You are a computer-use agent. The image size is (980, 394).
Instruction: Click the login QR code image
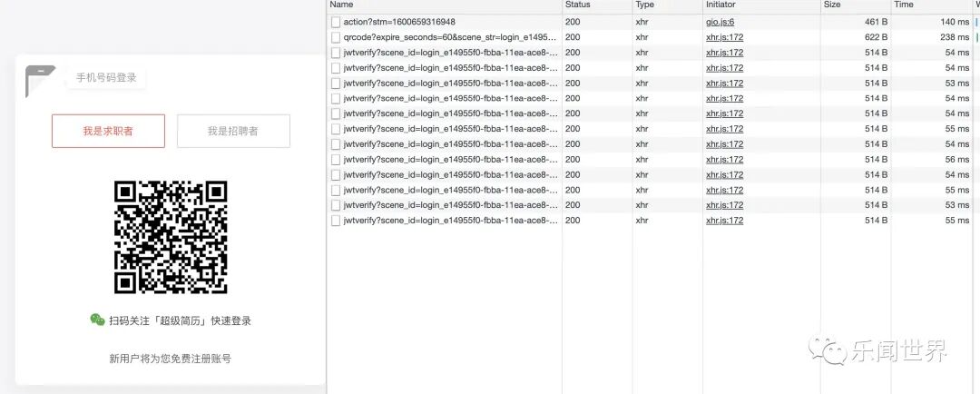171,237
